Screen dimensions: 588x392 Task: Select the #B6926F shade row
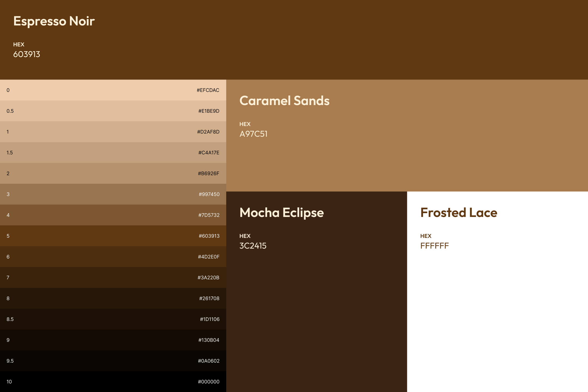113,173
